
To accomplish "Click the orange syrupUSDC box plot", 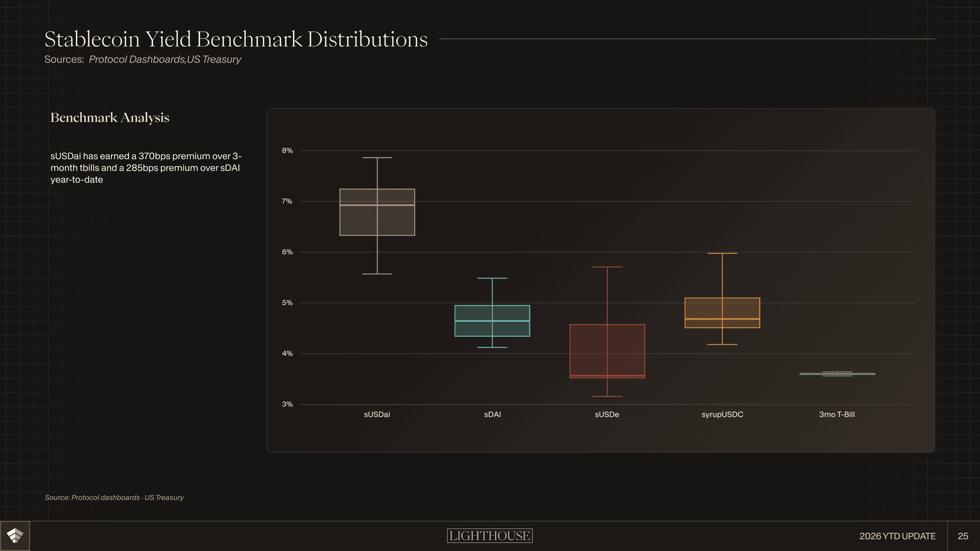I will (722, 313).
